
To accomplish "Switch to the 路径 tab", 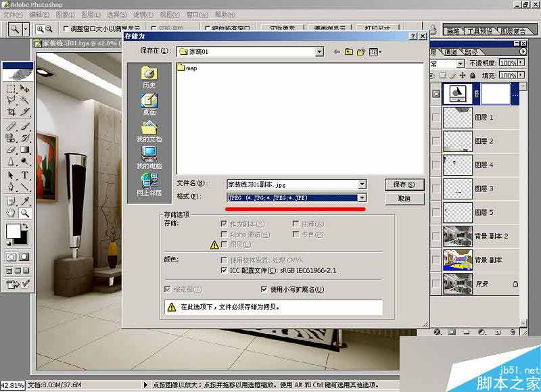I will coord(471,52).
